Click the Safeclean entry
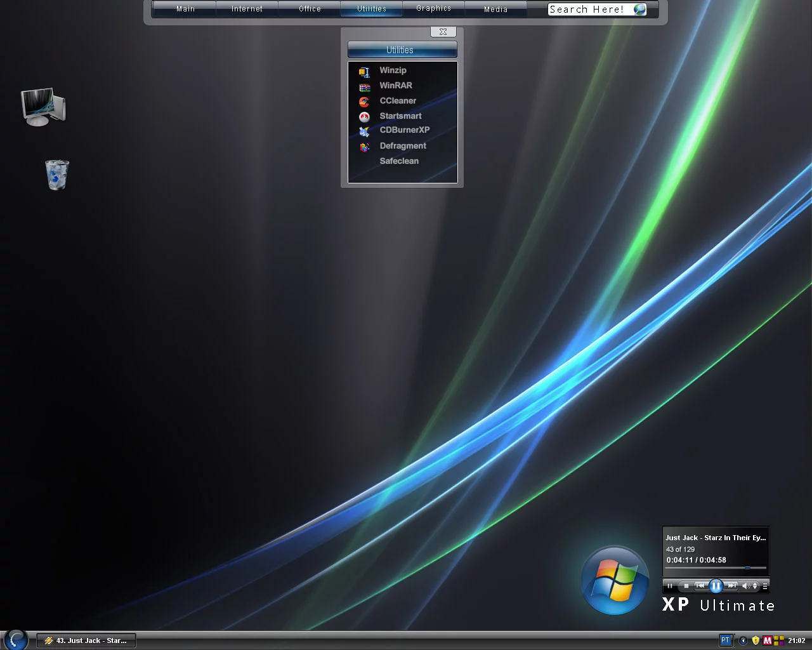Screen dimensions: 812x650 [398, 161]
